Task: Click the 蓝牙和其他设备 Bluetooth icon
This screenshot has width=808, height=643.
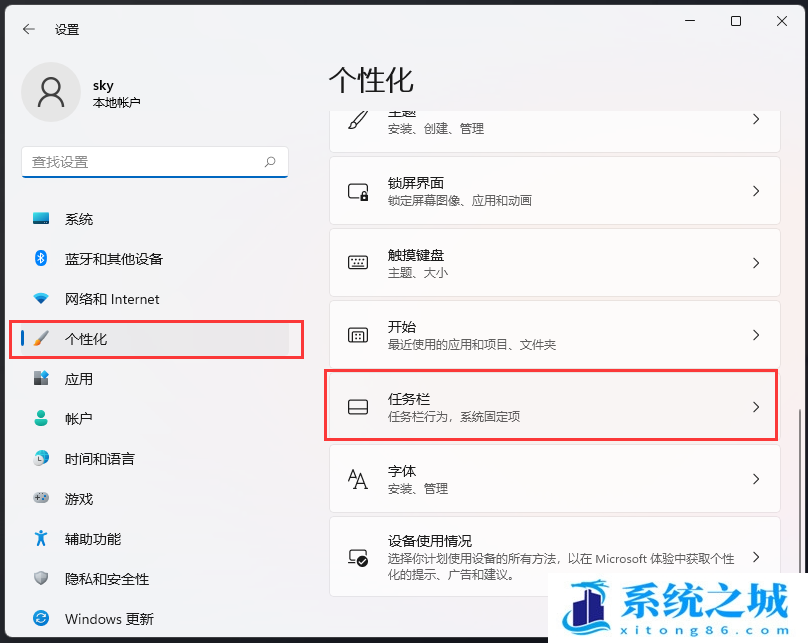Action: (x=41, y=259)
